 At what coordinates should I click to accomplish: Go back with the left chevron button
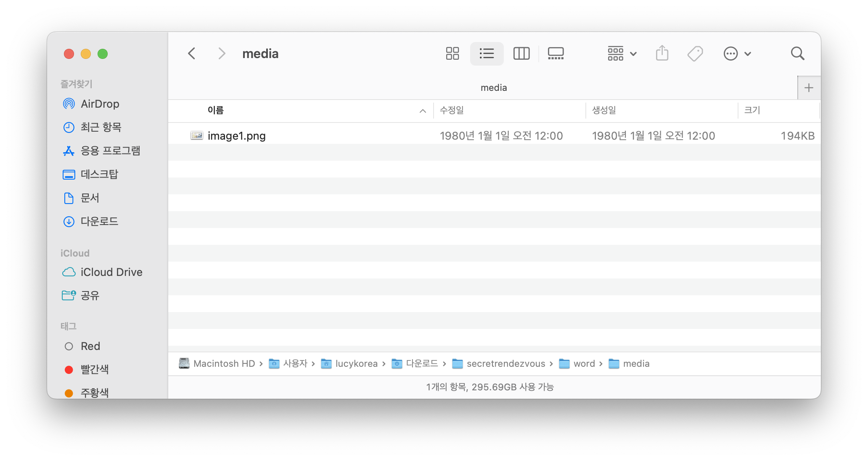coord(192,53)
